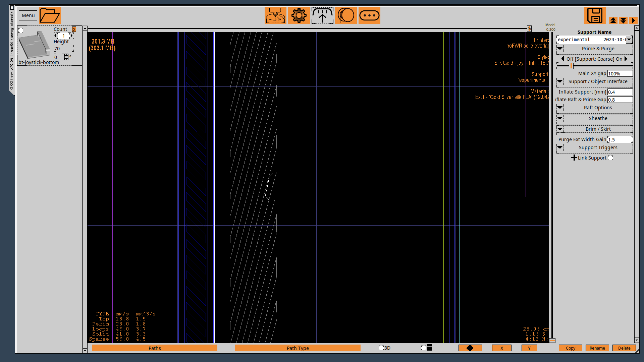Open the Menu button
This screenshot has width=644, height=362.
tap(28, 15)
